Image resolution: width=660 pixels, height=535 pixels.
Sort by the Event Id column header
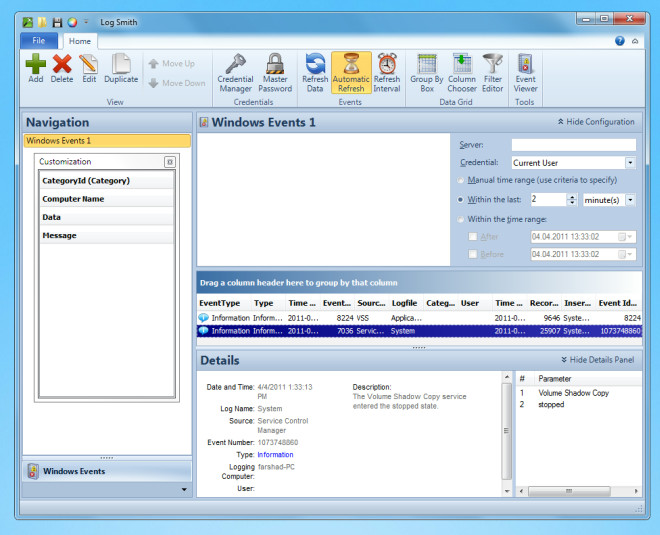coord(617,303)
